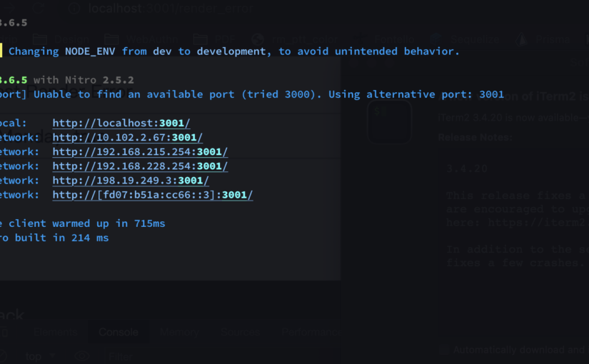589x364 pixels.
Task: Click the eye icon beside the Filter field
Action: coord(81,355)
